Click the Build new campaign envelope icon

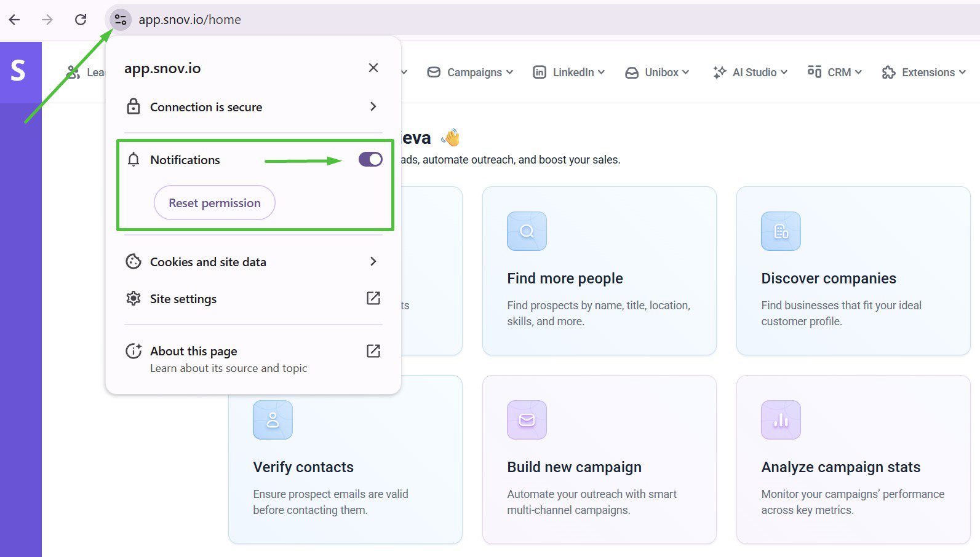coord(527,420)
